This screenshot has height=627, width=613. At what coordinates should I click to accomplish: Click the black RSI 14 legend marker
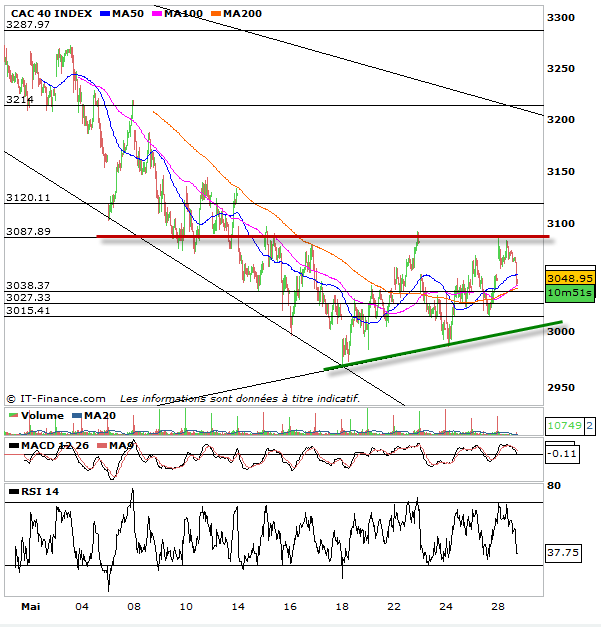[x=12, y=492]
